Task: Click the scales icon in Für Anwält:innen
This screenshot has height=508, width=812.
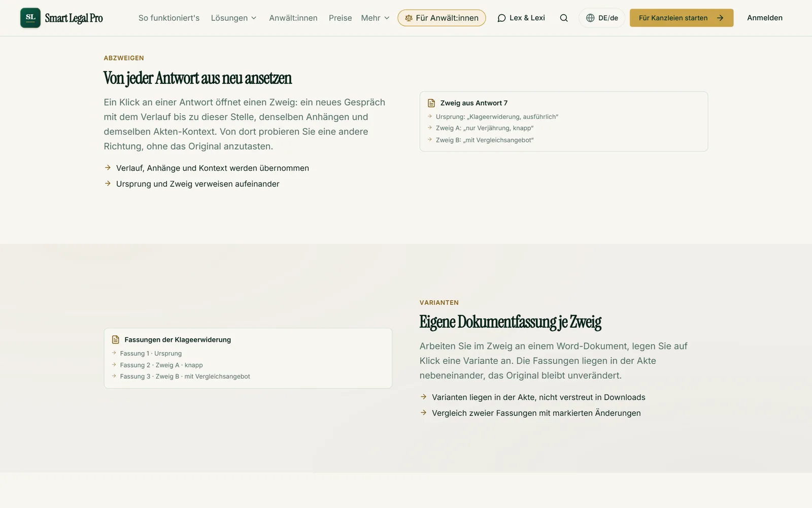Action: [x=409, y=18]
